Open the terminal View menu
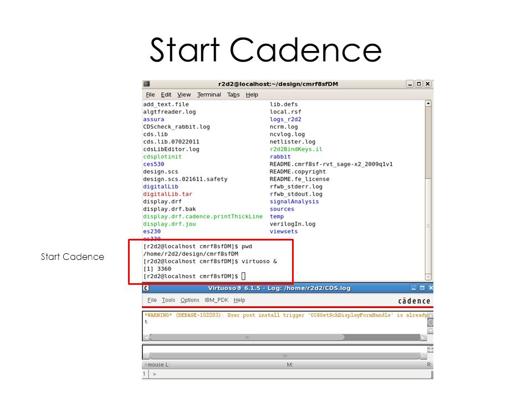Viewport: 532px width, 399px height. tap(184, 95)
